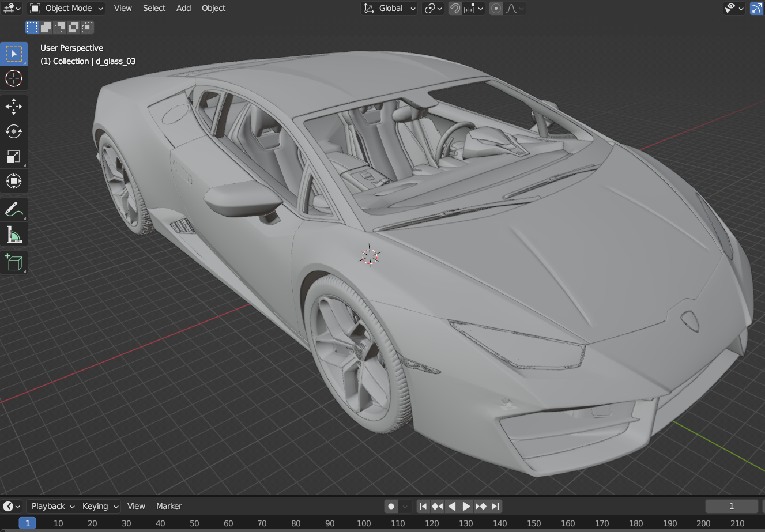Select the Scale tool
Viewport: 765px width, 532px height.
(x=14, y=156)
